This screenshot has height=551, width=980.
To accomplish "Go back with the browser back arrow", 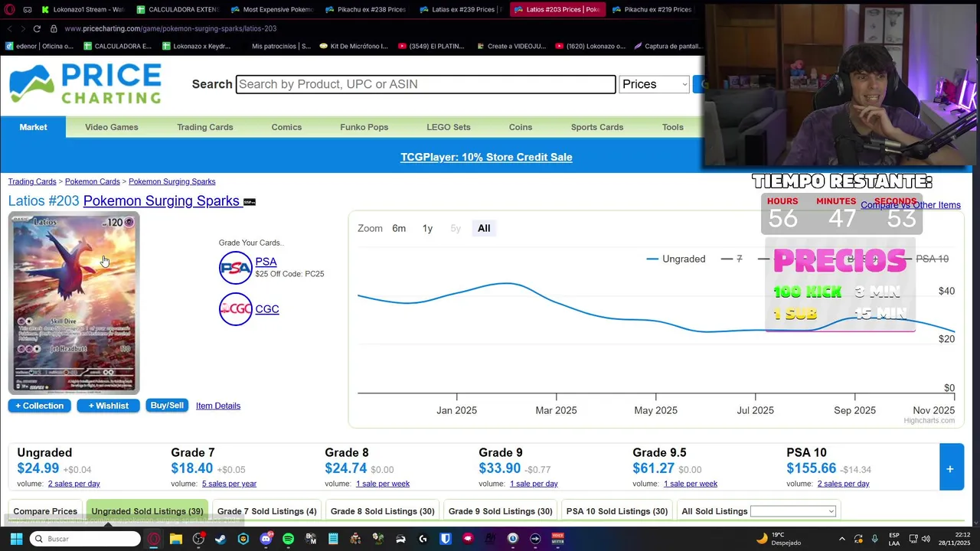I will [x=9, y=28].
